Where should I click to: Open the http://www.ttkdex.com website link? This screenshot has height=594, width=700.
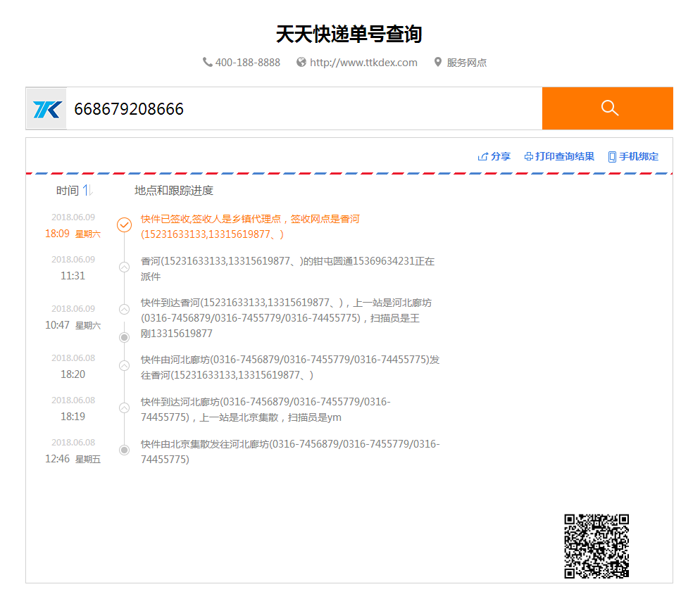pyautogui.click(x=363, y=63)
